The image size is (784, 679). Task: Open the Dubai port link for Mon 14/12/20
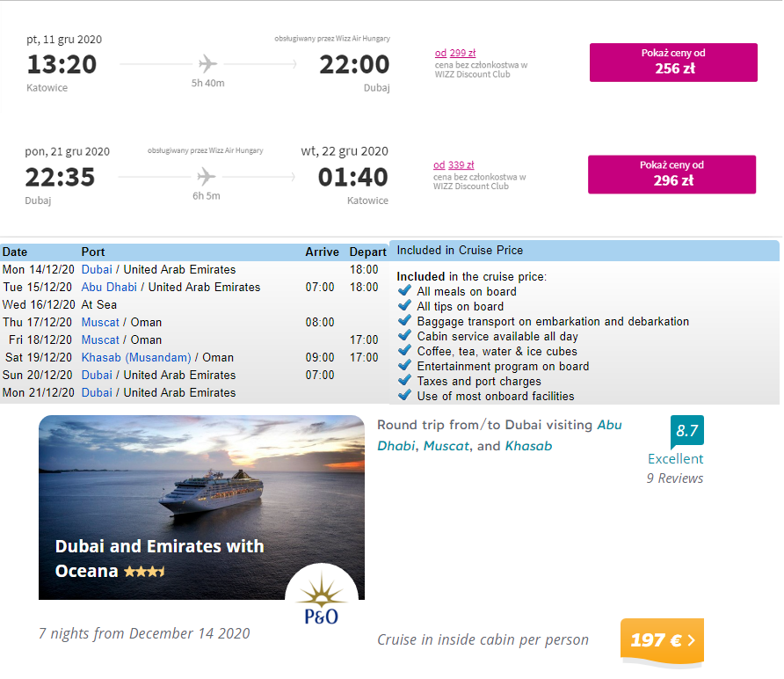[x=97, y=270]
